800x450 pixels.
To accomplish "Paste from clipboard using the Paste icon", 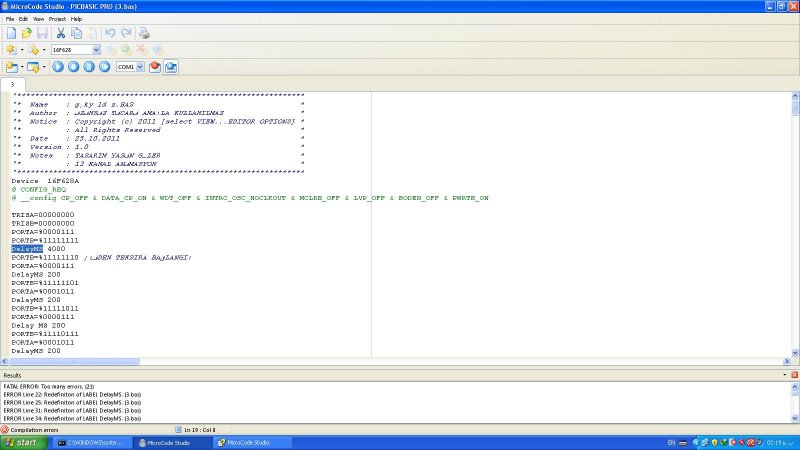I will [x=92, y=33].
